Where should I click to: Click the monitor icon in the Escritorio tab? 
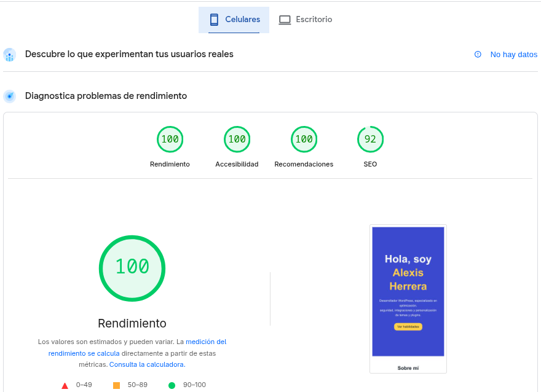click(285, 19)
